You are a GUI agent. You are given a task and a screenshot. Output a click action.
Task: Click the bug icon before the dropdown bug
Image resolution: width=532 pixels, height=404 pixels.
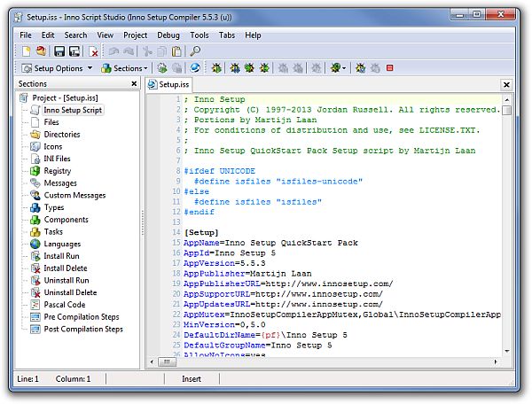[317, 68]
